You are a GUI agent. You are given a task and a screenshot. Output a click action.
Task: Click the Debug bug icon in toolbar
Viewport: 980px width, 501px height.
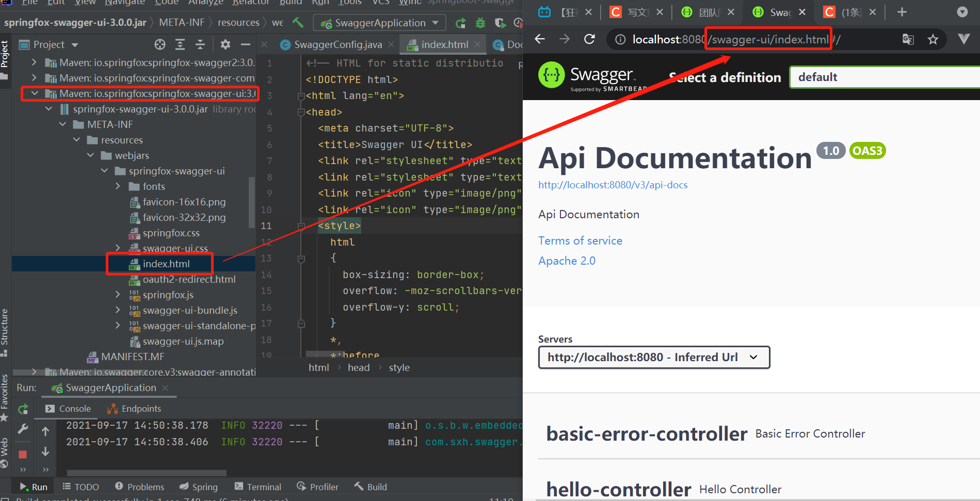click(480, 23)
